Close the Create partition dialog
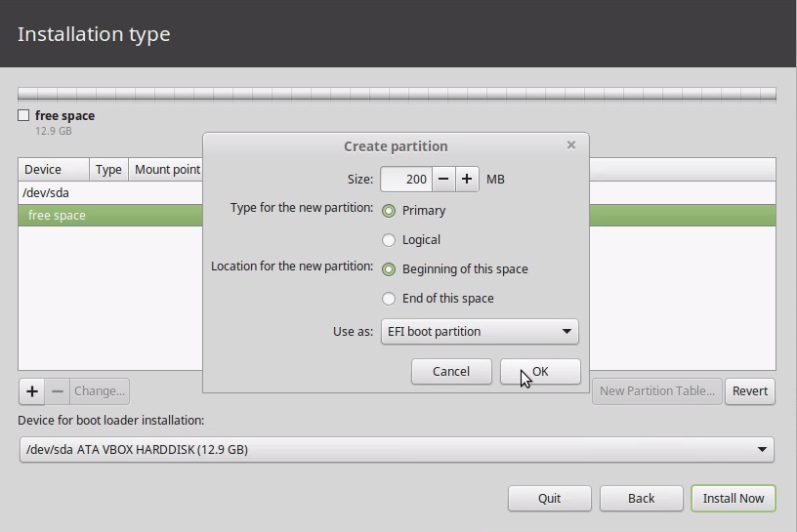Viewport: 797px width, 532px height. tap(570, 145)
